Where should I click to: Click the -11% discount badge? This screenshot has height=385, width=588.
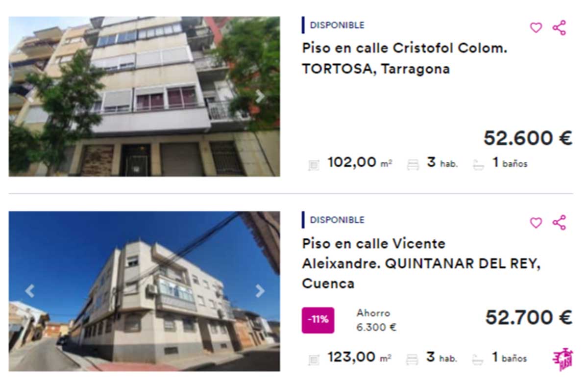click(318, 320)
